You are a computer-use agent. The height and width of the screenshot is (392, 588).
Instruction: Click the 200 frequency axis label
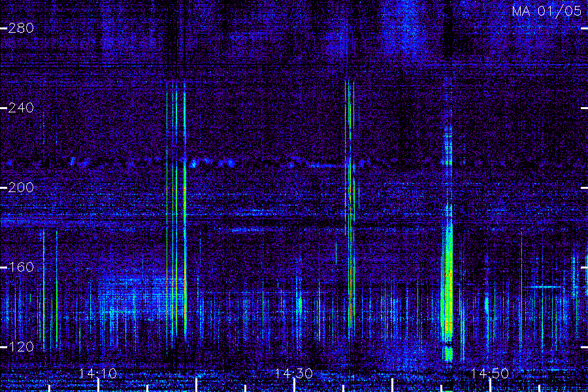21,188
